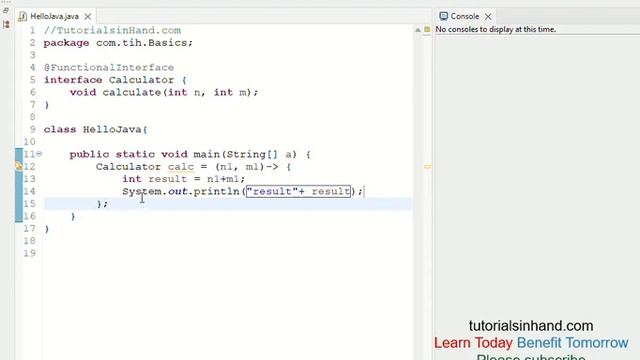
Task: Click 'void calculate(int n, int m);' line
Action: click(x=164, y=93)
